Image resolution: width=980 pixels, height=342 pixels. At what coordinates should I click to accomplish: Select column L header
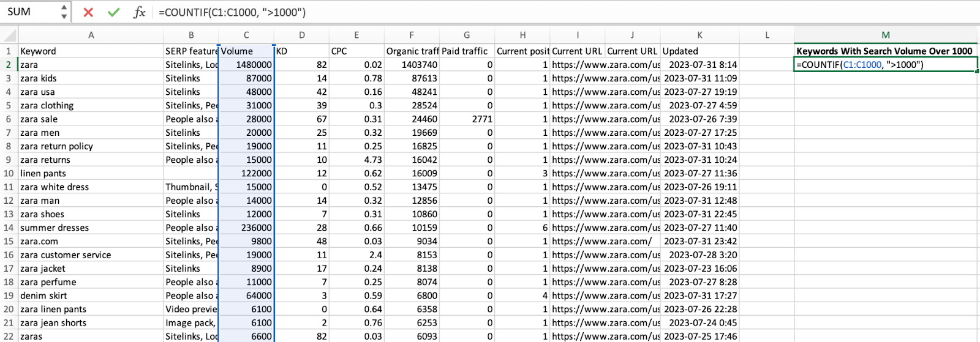click(x=767, y=35)
